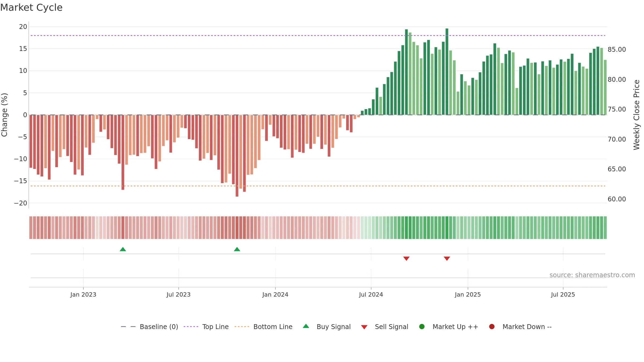The height and width of the screenshot is (362, 644).
Task: Select the second buy signal marker in late 2023
Action: click(237, 249)
